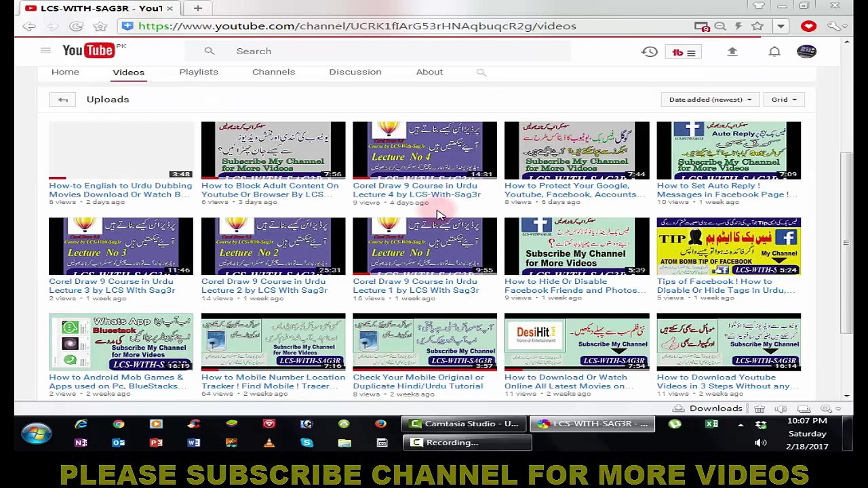
Task: Bookmark page using star icon left of address bar
Action: click(x=100, y=26)
